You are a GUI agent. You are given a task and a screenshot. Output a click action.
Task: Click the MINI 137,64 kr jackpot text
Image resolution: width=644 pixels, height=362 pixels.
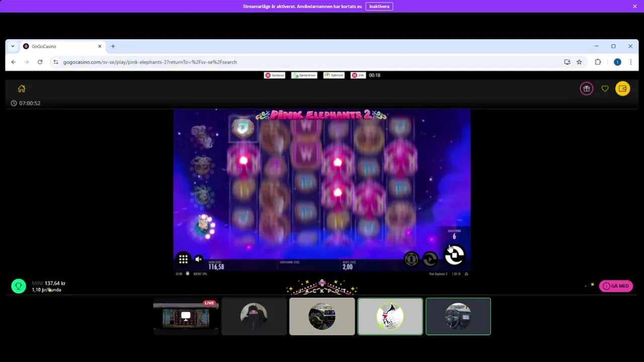tap(49, 283)
